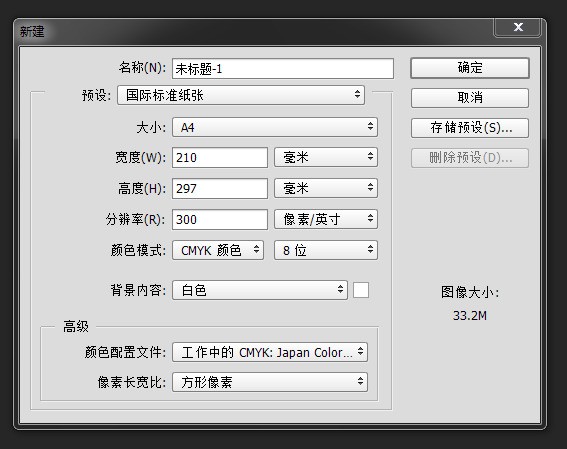567x449 pixels.
Task: Click the 分辨率 input field with 300
Action: coord(220,219)
